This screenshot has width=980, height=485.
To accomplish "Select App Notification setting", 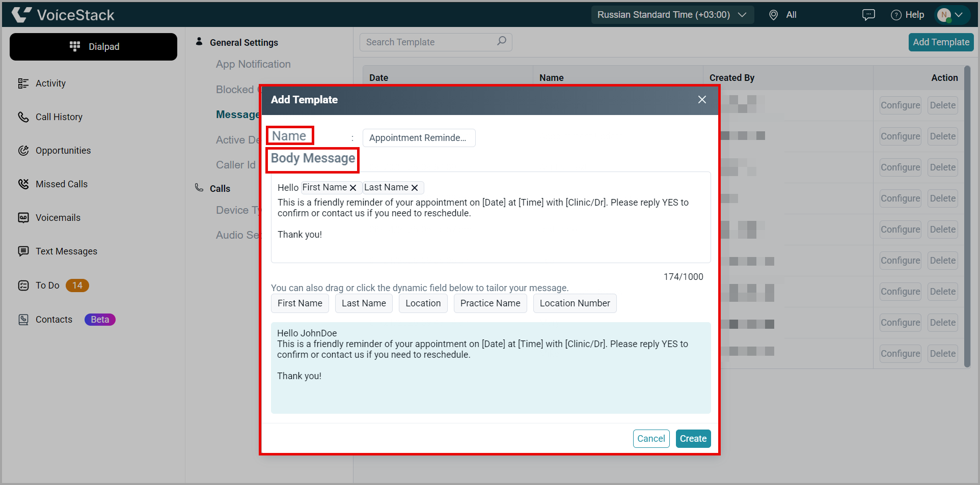I will click(253, 64).
